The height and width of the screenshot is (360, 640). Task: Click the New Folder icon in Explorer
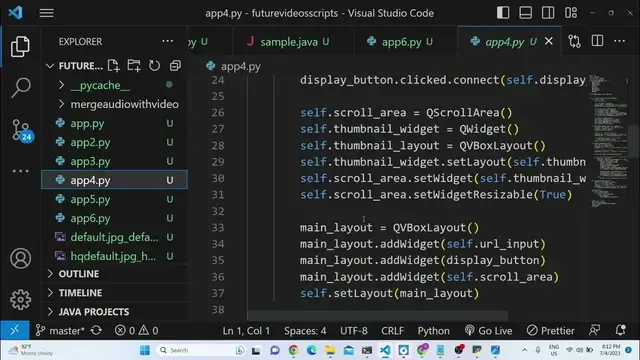133,66
